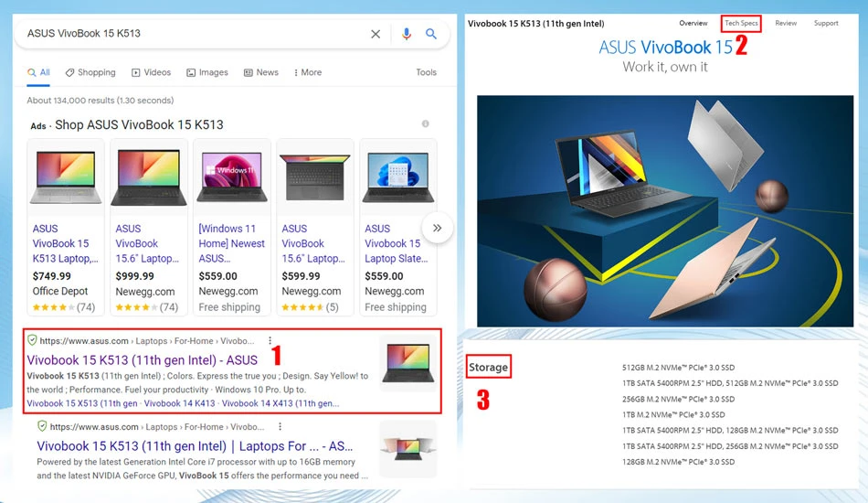Show next shopping ads with arrow button

point(437,228)
